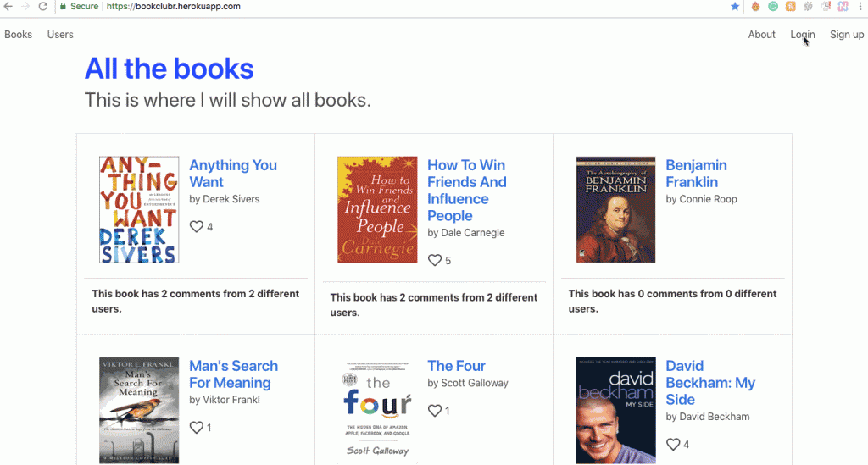Image resolution: width=868 pixels, height=465 pixels.
Task: Open Chrome's three-dot menu
Action: click(860, 7)
